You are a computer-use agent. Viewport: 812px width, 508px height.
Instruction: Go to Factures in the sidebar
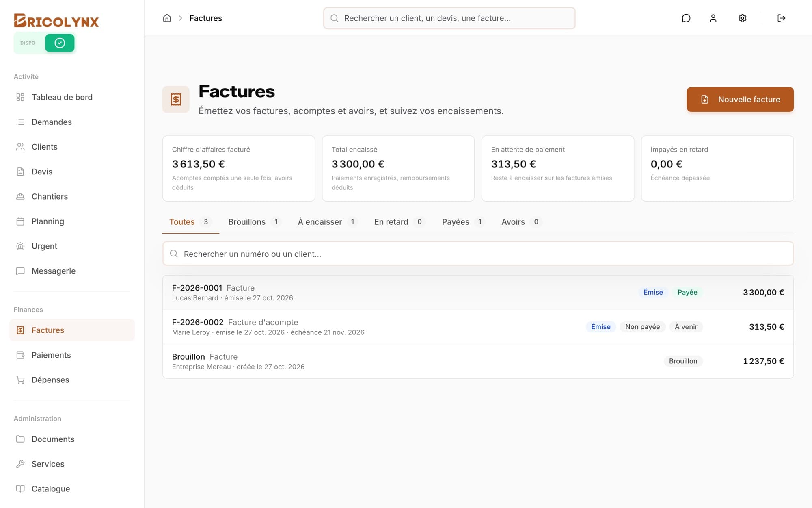[x=72, y=330]
